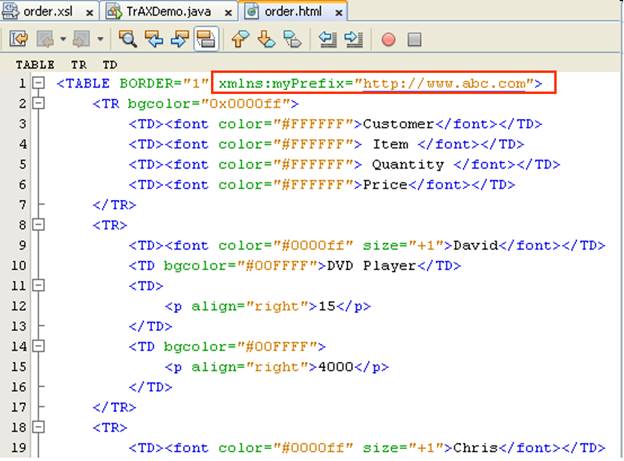This screenshot has height=461, width=624.
Task: Switch to the order.xsl tab
Action: pos(48,12)
